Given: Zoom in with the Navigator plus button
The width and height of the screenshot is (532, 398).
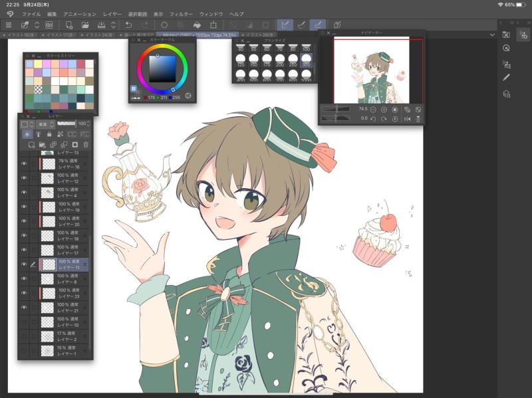Looking at the screenshot, I should [384, 110].
